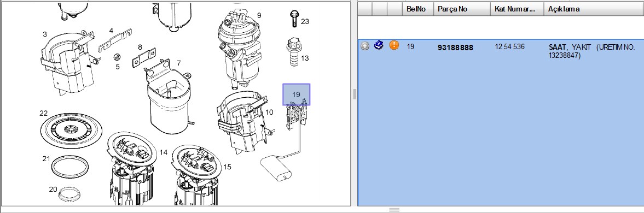Click the Kat Numar... column header
The height and width of the screenshot is (213, 644).
(x=517, y=9)
